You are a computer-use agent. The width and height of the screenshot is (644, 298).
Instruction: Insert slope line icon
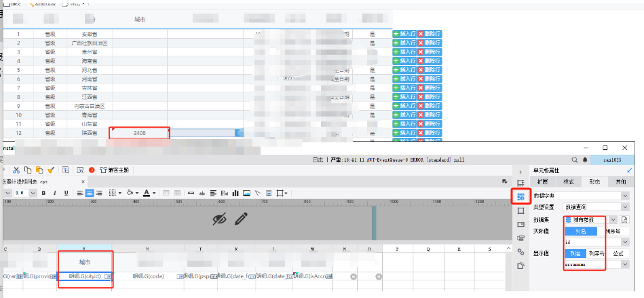tap(257, 193)
